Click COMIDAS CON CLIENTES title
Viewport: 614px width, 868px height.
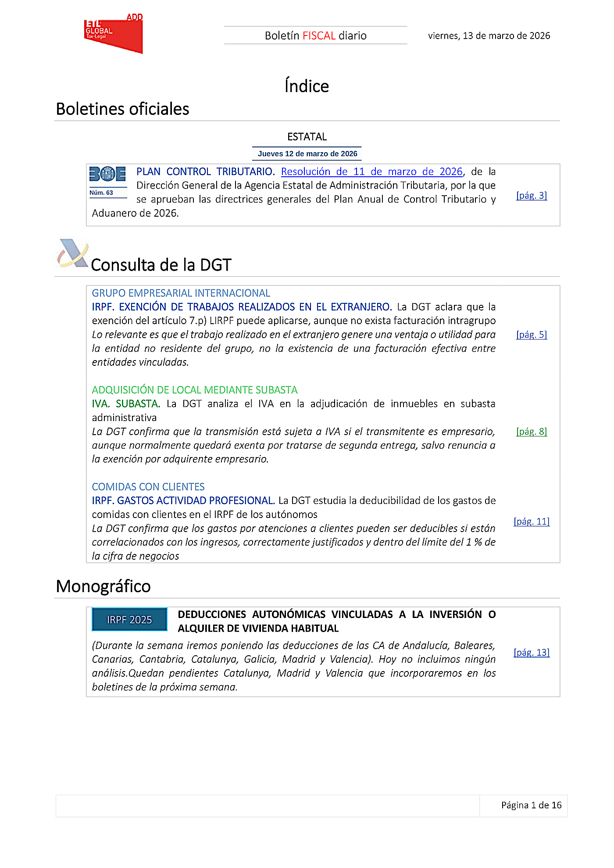click(x=148, y=487)
